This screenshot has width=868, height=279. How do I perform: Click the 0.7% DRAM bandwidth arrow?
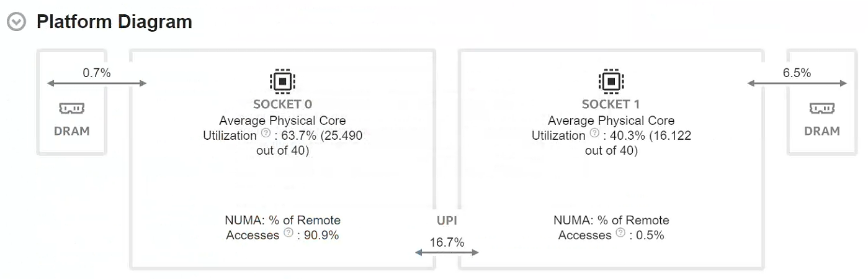click(x=97, y=83)
